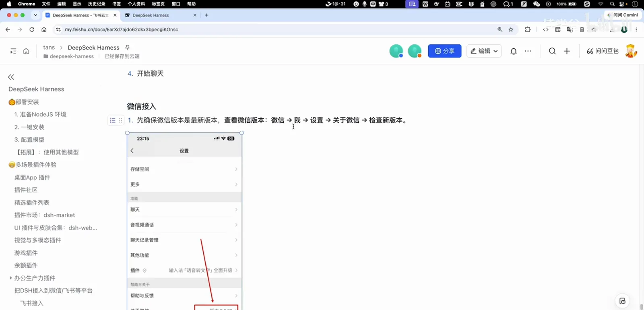Click the second collaborator avatar
This screenshot has height=310, width=644.
click(x=415, y=51)
